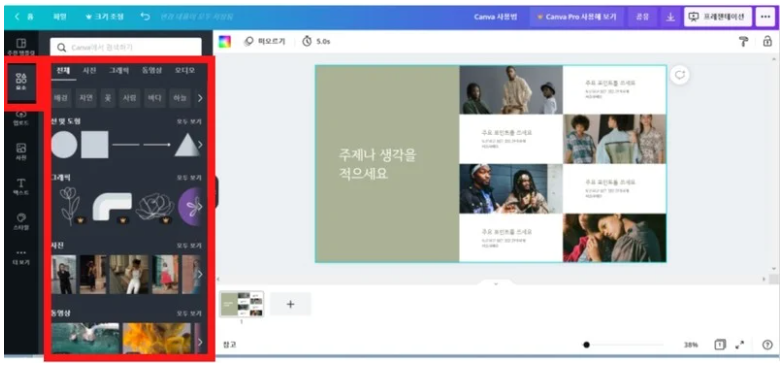Open the three-dot more menu top right
Screen dimensions: 783x369
pos(765,16)
